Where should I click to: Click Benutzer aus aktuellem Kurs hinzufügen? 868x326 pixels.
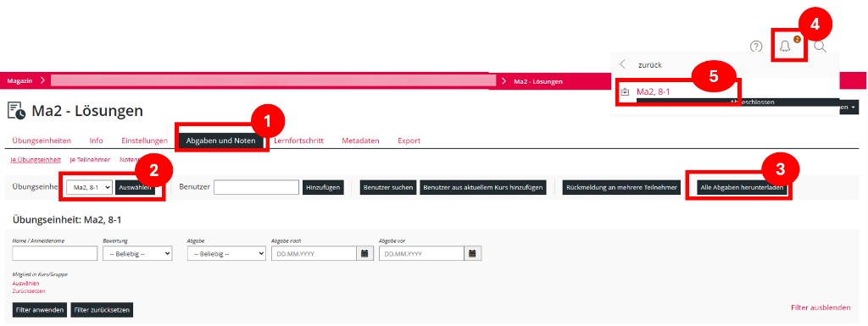coord(483,188)
